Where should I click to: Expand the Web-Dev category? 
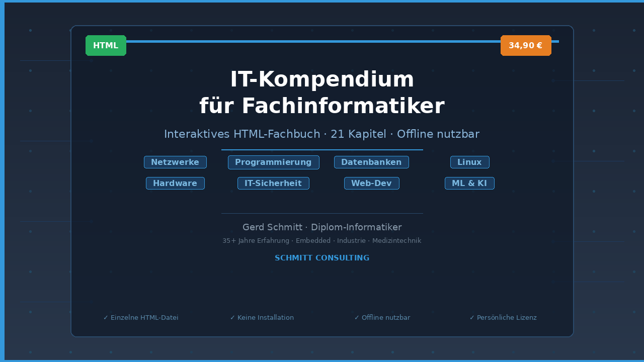click(x=371, y=183)
